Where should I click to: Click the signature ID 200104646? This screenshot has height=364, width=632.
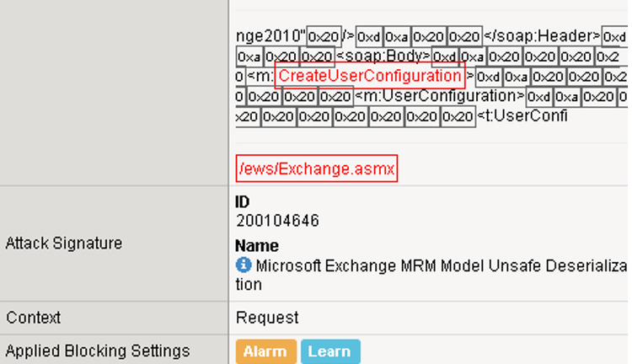pos(277,221)
